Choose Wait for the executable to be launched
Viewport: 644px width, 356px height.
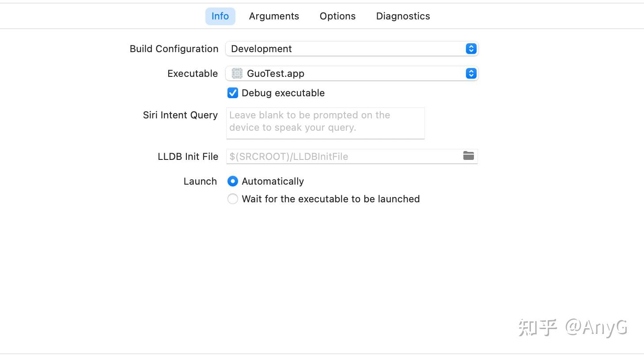[x=233, y=199]
